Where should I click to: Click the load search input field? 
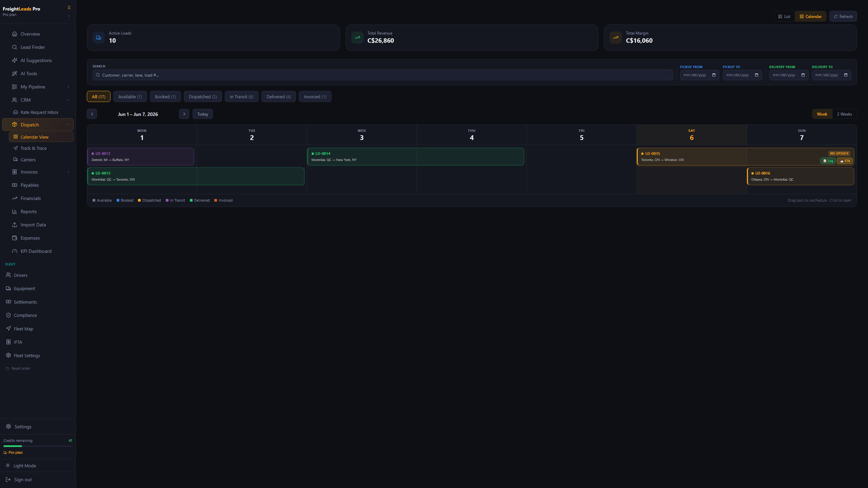pyautogui.click(x=382, y=75)
